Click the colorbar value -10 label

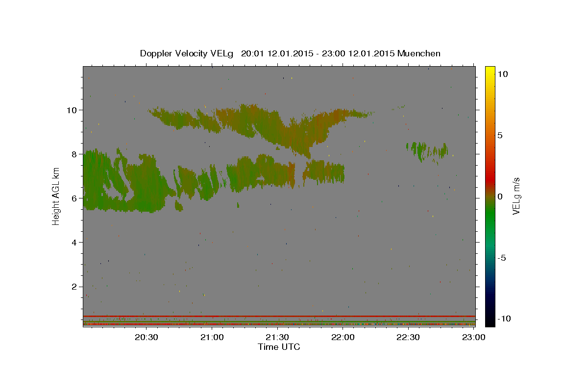pyautogui.click(x=504, y=318)
